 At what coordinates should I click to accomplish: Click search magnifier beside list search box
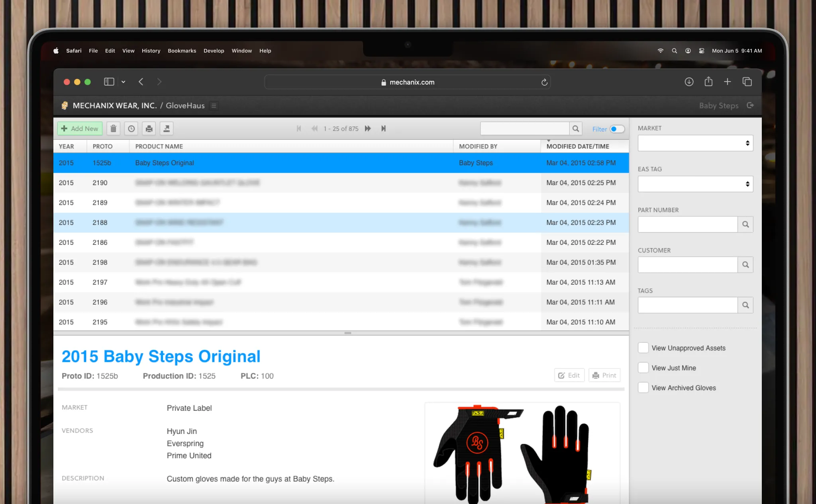(x=576, y=129)
